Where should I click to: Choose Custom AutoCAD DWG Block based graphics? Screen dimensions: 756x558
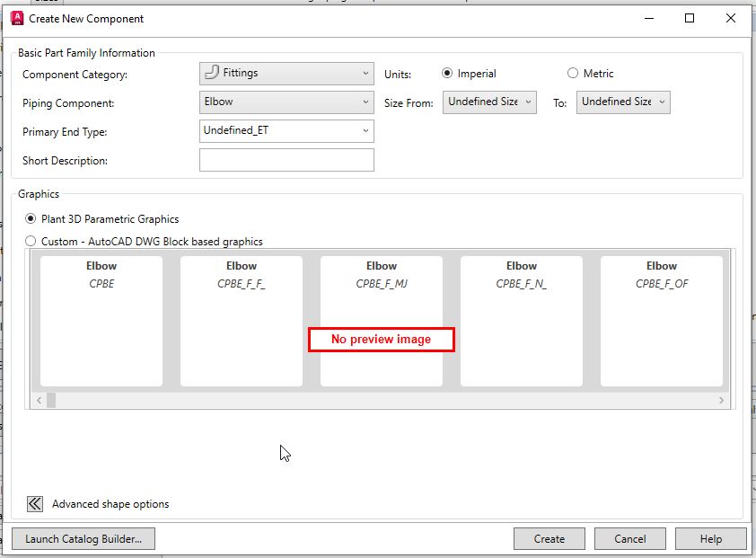(x=31, y=242)
